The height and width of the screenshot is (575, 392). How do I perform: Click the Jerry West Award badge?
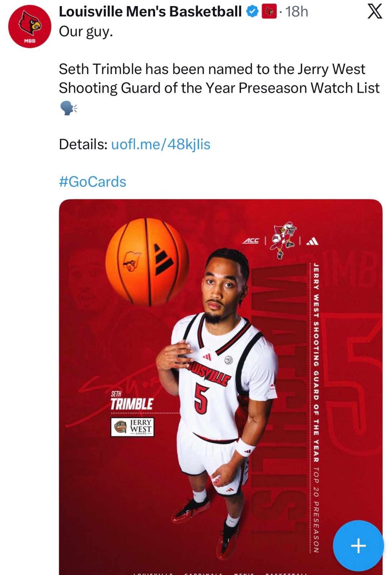tap(132, 427)
